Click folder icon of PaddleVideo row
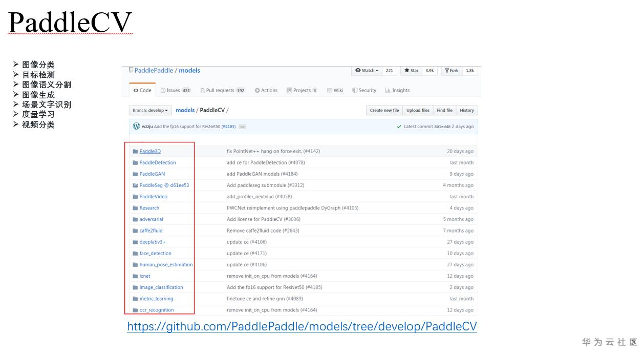This screenshot has width=644, height=355. (135, 197)
